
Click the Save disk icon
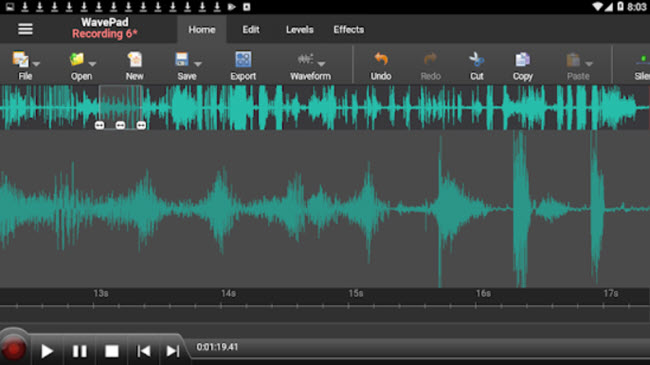coord(182,60)
